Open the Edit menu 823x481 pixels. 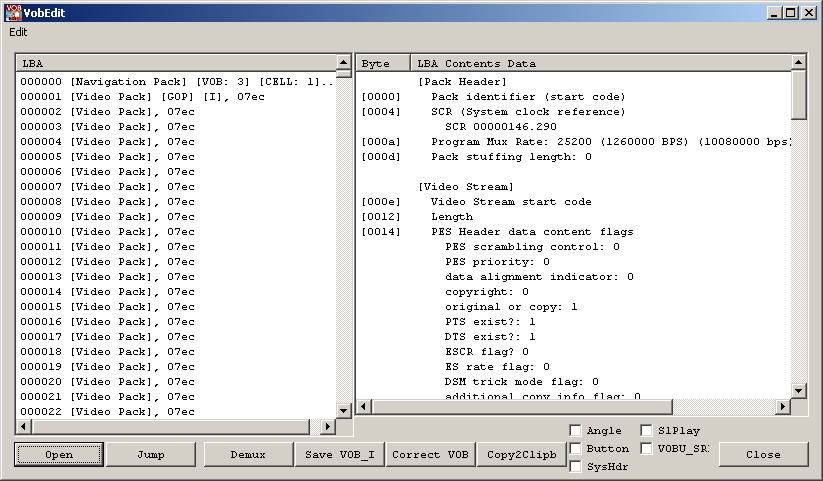point(18,32)
